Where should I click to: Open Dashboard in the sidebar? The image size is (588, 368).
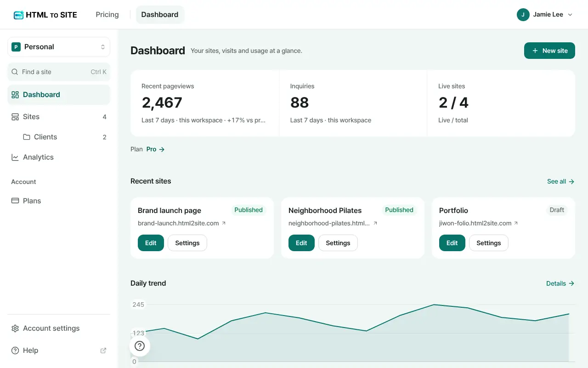[x=59, y=95]
